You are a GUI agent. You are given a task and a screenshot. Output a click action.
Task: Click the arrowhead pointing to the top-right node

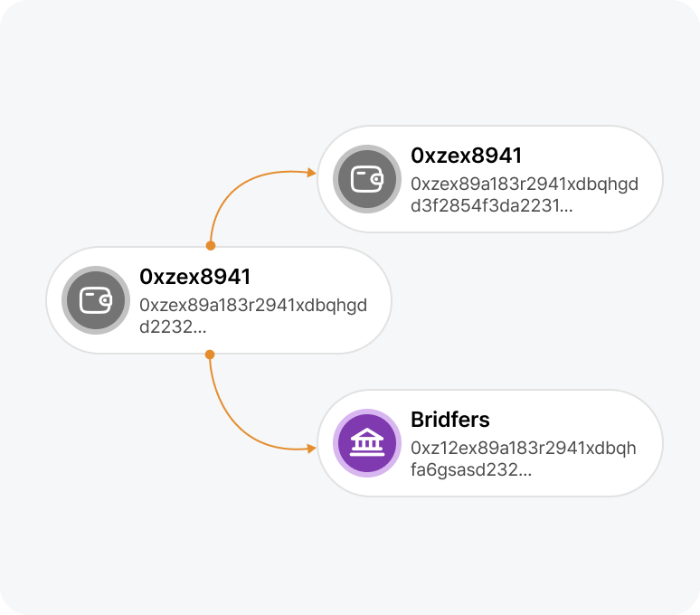[x=312, y=172]
